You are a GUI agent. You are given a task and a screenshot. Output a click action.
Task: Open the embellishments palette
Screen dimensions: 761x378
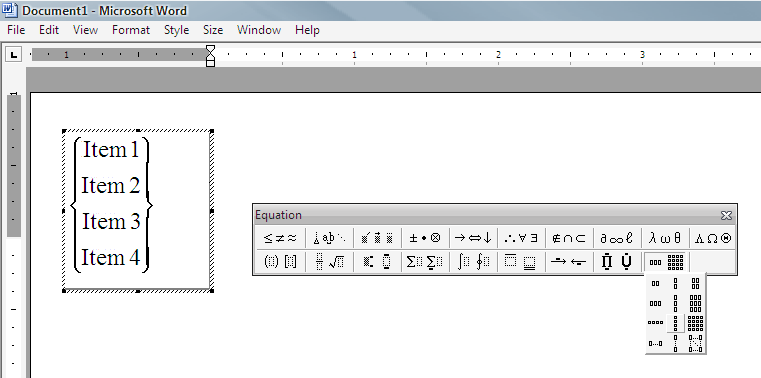377,238
